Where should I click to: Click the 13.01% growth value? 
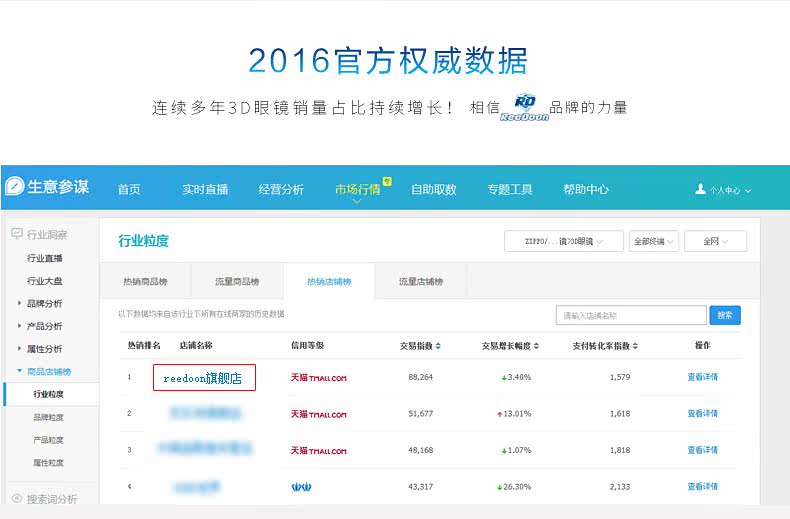pyautogui.click(x=517, y=414)
